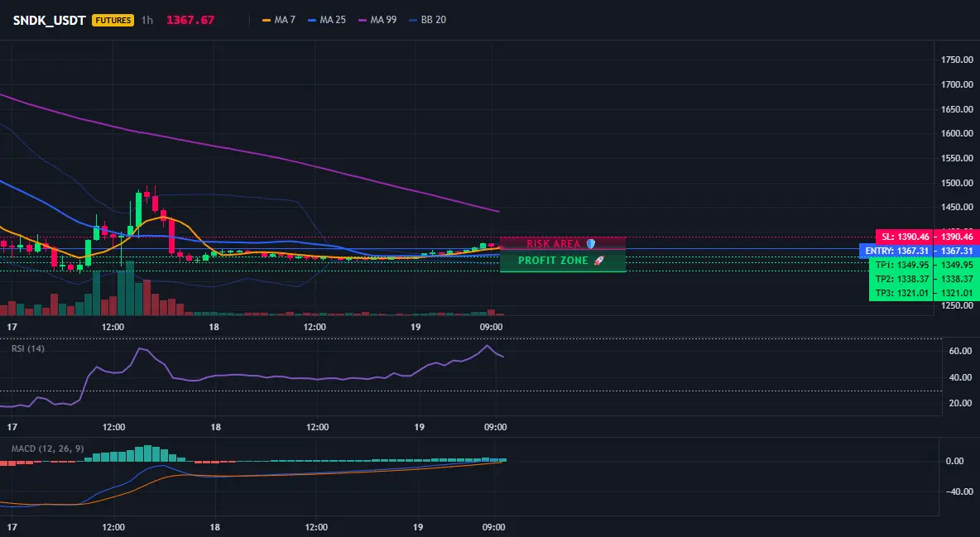Select the yellow FUTURES badge

113,20
